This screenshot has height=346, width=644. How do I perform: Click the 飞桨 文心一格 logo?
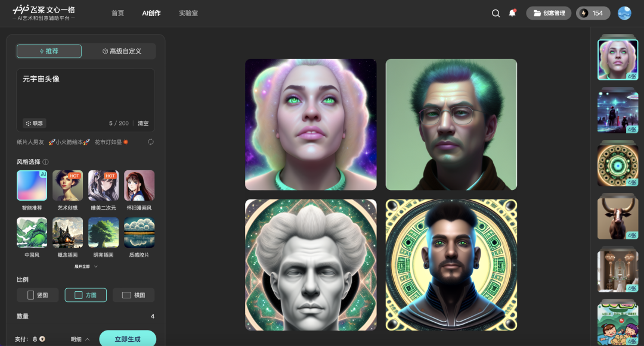45,13
